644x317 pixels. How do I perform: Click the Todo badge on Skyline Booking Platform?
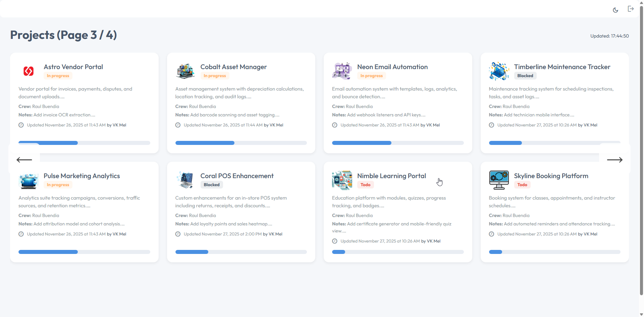[x=522, y=184]
